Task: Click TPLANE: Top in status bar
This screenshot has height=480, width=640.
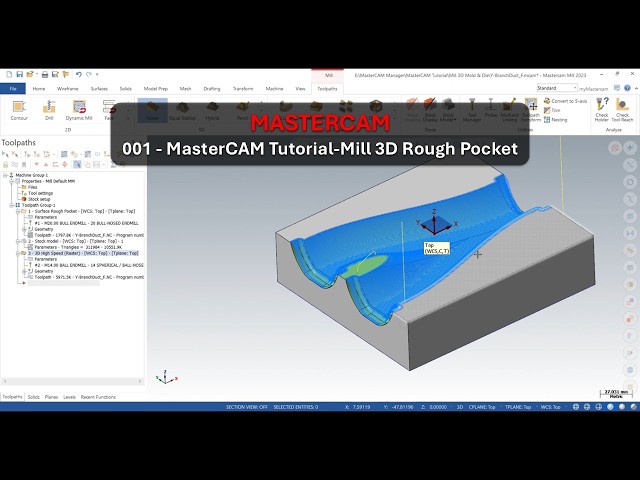Action: click(x=518, y=407)
